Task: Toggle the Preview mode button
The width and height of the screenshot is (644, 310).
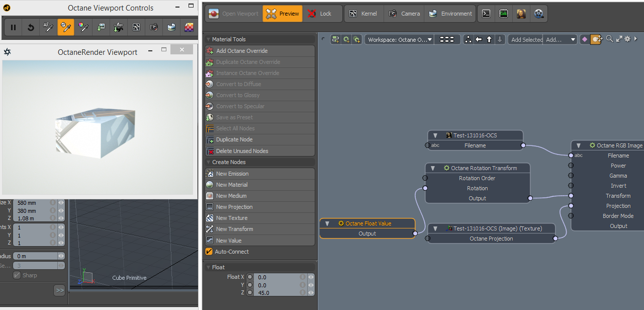Action: [x=283, y=14]
